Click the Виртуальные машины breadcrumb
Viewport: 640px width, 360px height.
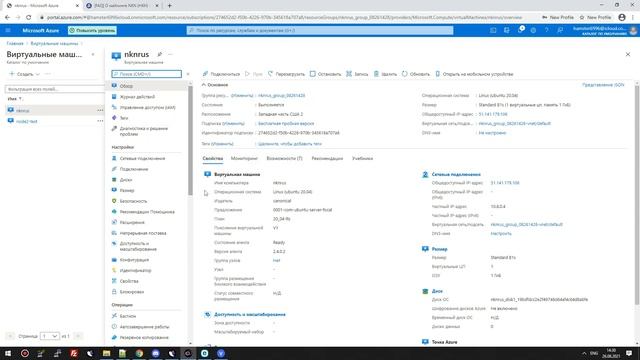click(x=54, y=43)
